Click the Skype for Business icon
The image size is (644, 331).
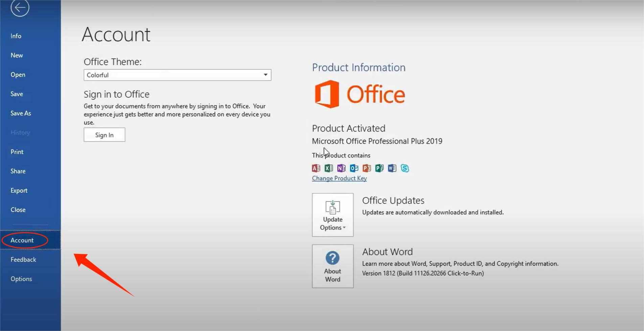pos(405,168)
